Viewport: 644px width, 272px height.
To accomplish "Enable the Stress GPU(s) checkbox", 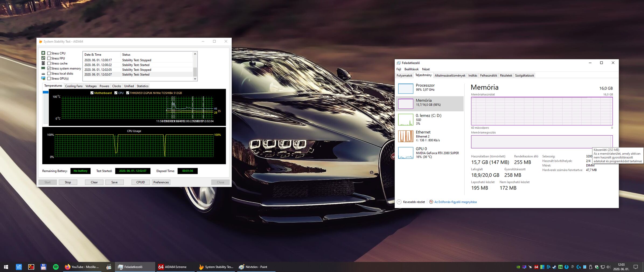I will [x=49, y=78].
